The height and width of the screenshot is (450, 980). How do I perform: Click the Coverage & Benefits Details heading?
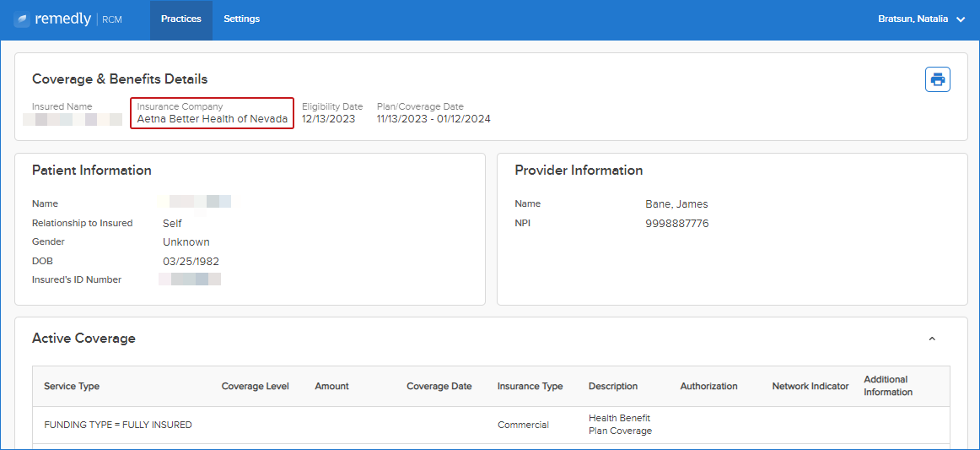[120, 79]
